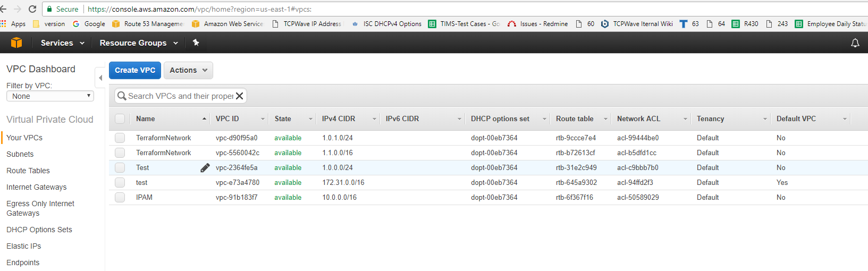Click the edit pencil icon for Test VPC
This screenshot has height=271, width=868.
tap(205, 167)
